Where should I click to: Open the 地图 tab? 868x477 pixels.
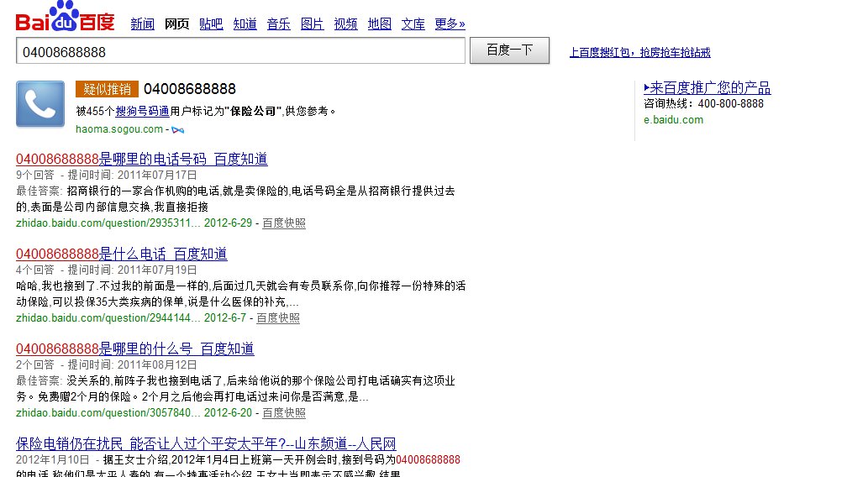[380, 24]
